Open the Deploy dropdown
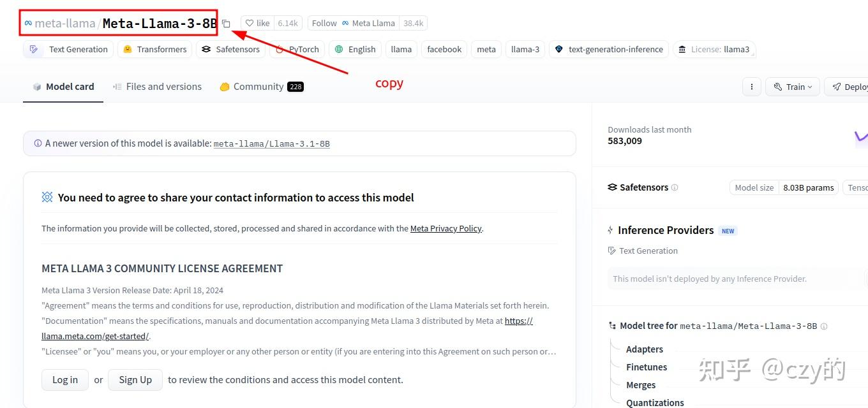This screenshot has width=868, height=408. (846, 87)
